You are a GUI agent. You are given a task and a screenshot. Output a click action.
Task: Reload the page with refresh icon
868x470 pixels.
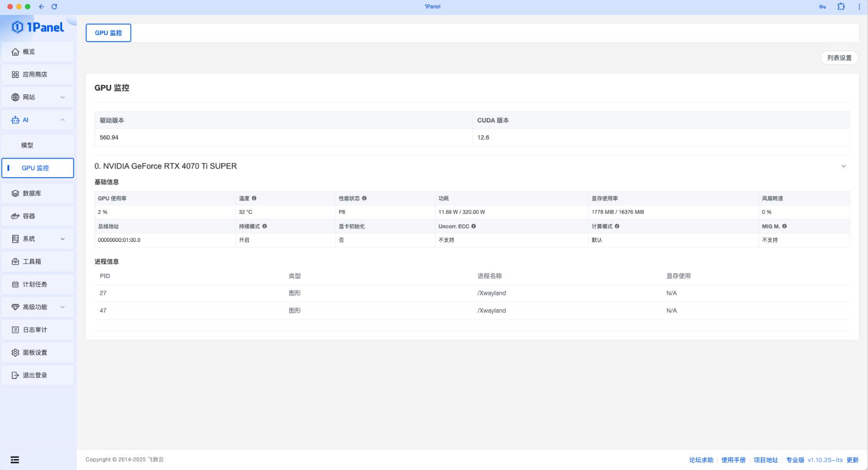[x=54, y=7]
